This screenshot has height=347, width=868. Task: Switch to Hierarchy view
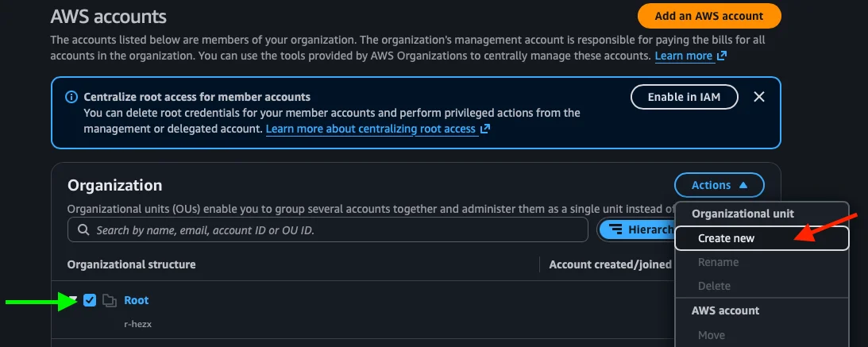point(637,229)
